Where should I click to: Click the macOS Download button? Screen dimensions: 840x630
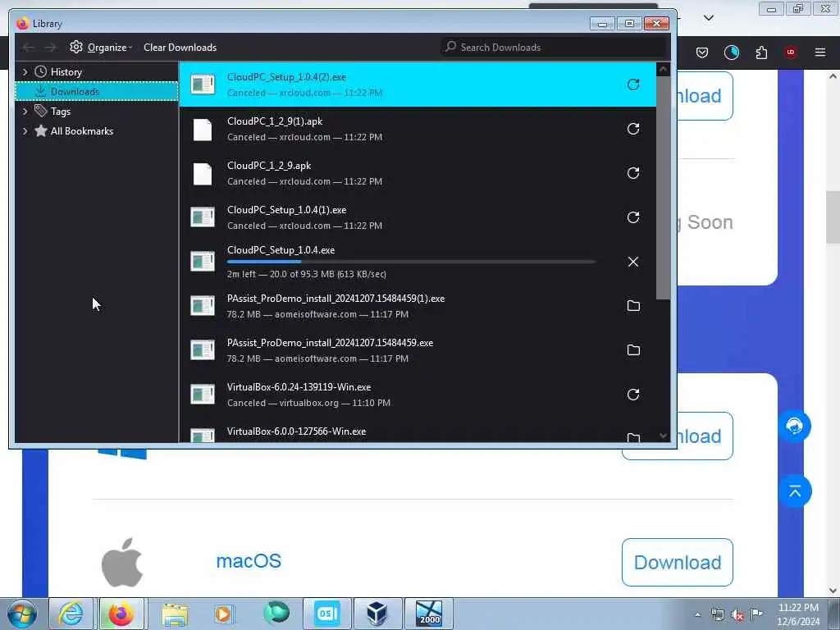pos(677,563)
